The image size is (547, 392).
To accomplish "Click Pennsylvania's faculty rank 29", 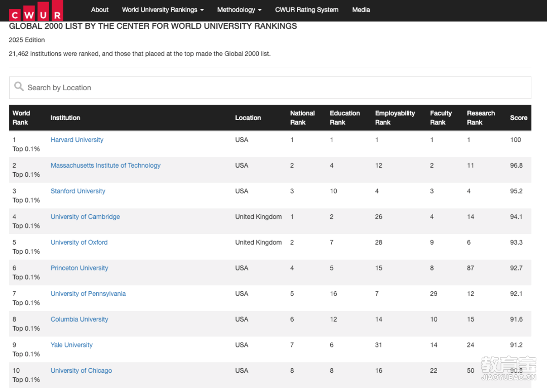I will [434, 294].
